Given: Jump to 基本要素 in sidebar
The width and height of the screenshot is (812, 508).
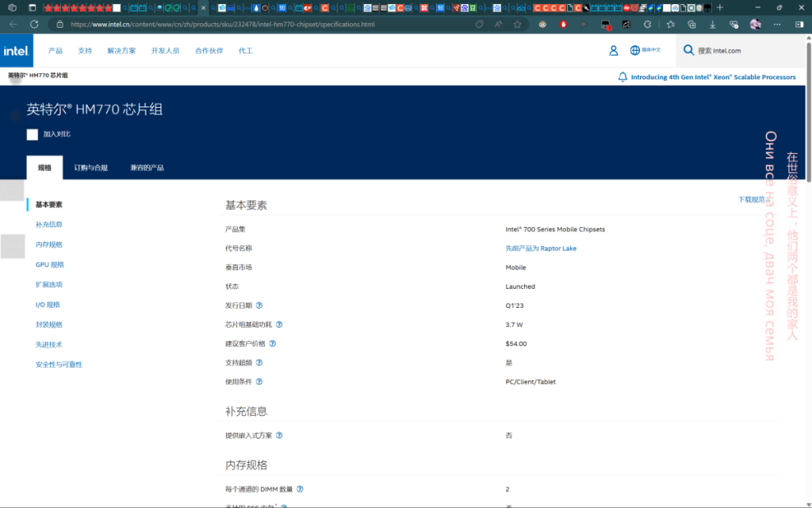Looking at the screenshot, I should coord(49,205).
